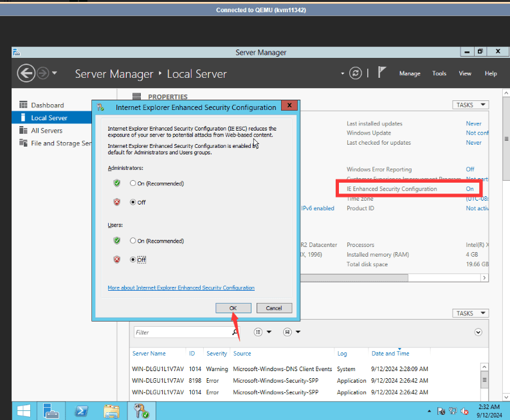Open More about Internet Explorer Enhanced Security link
The image size is (510, 420).
pyautogui.click(x=181, y=288)
